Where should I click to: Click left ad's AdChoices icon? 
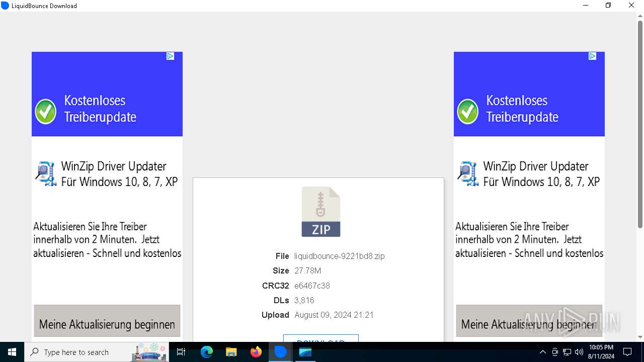[x=171, y=56]
